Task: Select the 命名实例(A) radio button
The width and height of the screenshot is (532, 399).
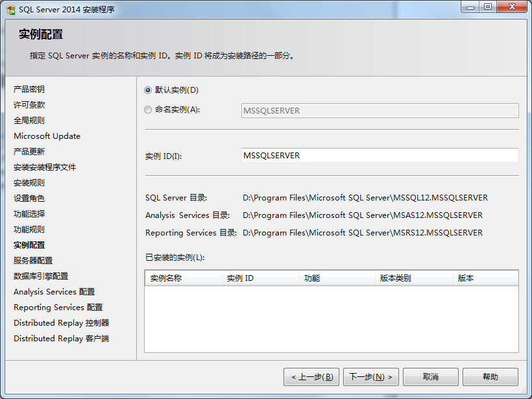Action: (x=147, y=110)
